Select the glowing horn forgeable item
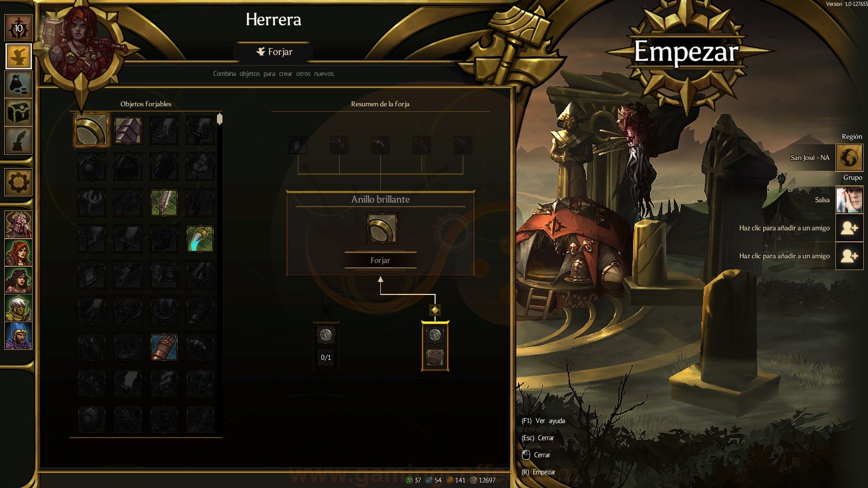 (200, 239)
